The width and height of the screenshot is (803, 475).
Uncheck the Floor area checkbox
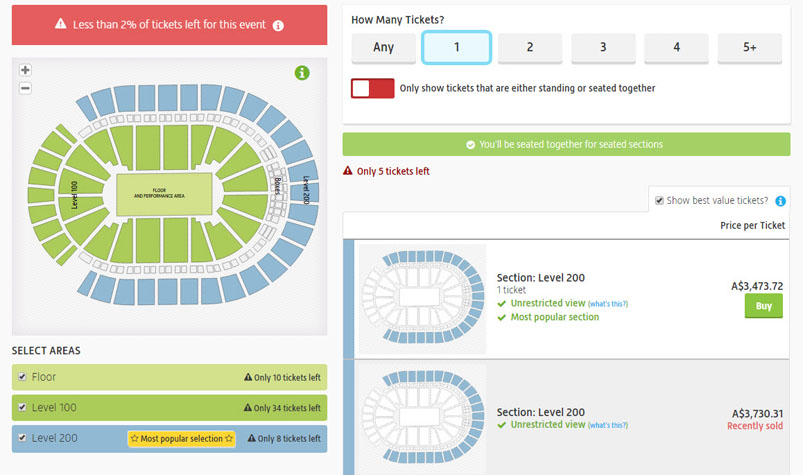click(22, 377)
